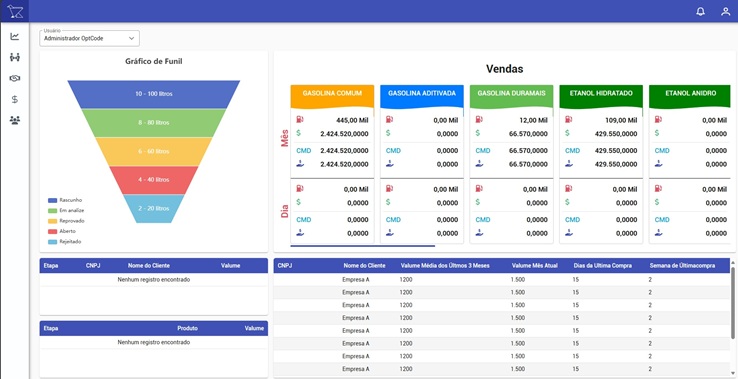Sort by Valume Mês Atual column
Viewport: 738px width, 379px height.
[535, 266]
